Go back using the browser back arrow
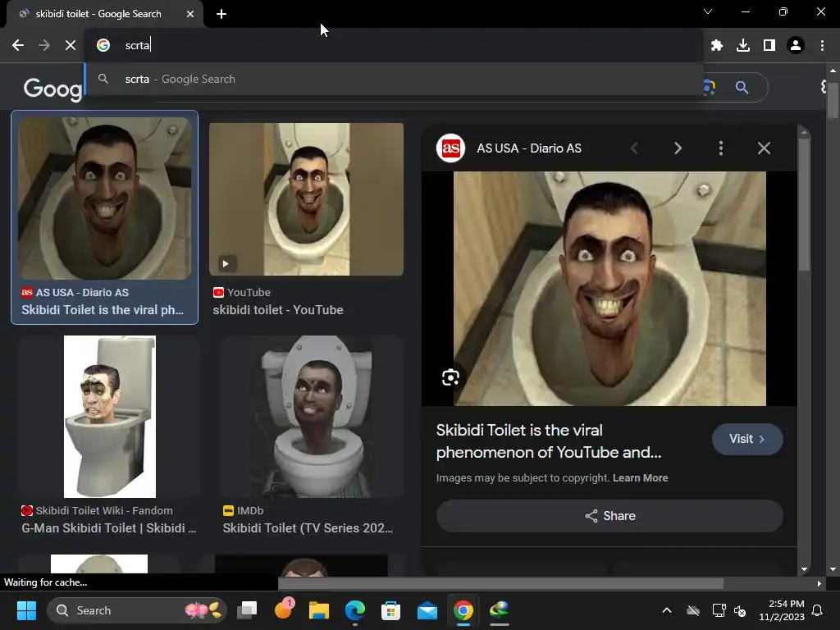Screen dimensions: 840x630 [18, 46]
